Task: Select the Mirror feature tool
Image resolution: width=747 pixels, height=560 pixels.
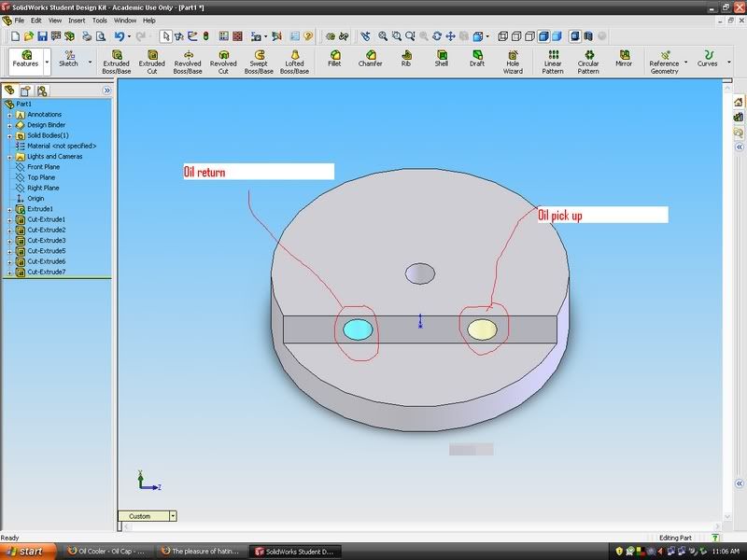Action: [624, 59]
